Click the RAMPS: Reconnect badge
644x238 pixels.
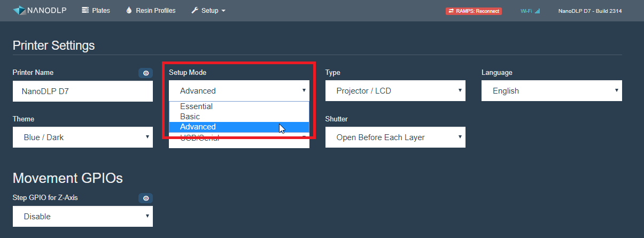tap(474, 11)
